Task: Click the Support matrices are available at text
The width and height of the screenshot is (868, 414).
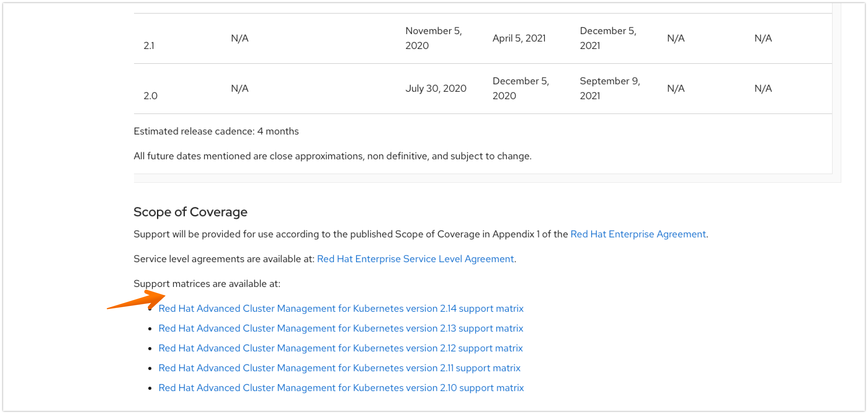Action: click(x=207, y=284)
